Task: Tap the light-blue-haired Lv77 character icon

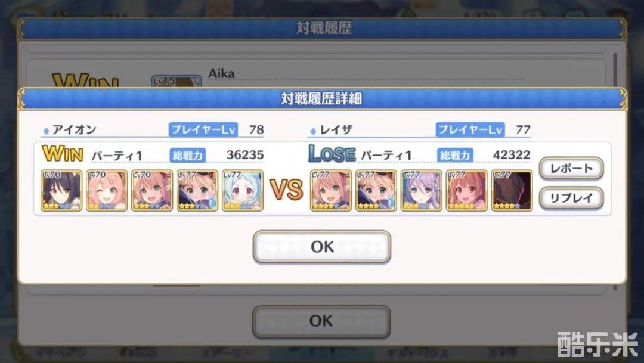Action: click(x=243, y=191)
